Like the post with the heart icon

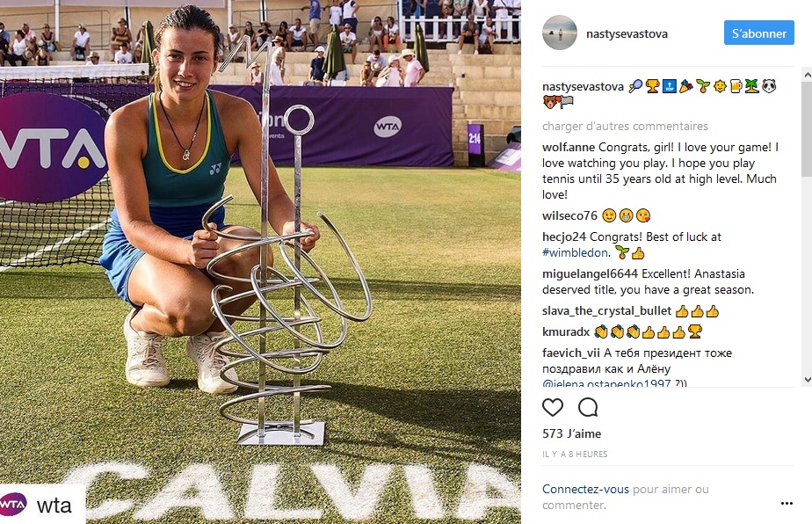tap(553, 407)
